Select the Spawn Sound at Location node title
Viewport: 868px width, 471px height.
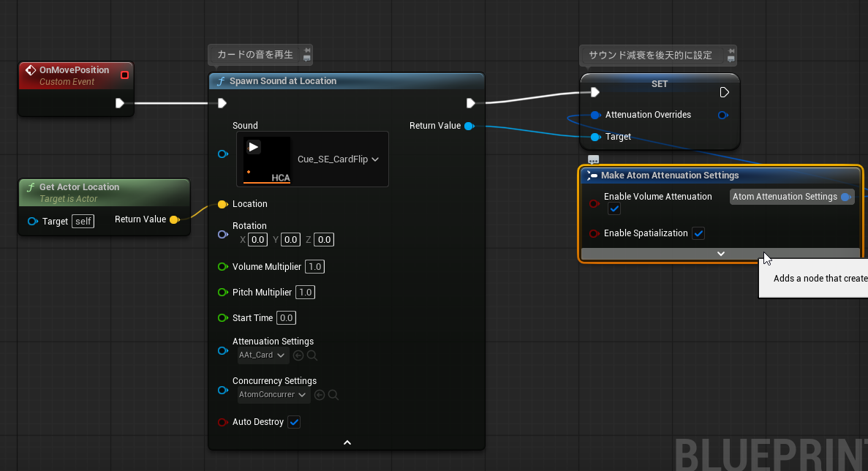(283, 81)
